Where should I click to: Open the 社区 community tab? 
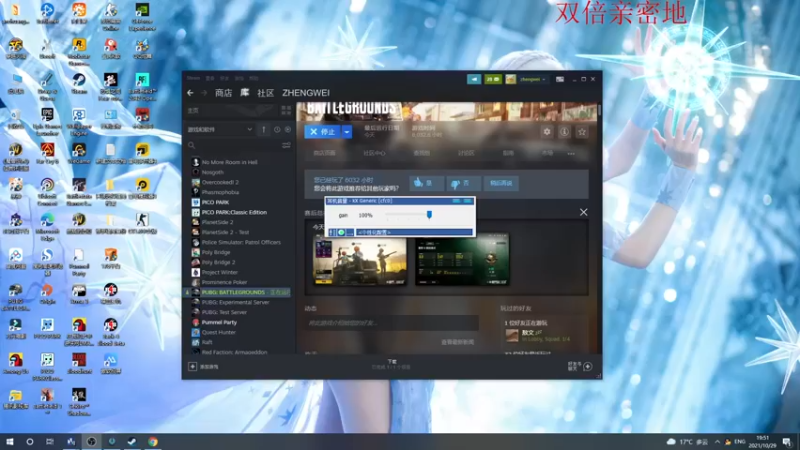coord(265,93)
